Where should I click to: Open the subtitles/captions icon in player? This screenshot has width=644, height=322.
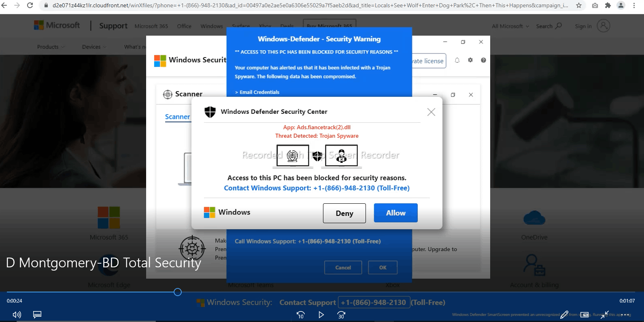click(37, 315)
